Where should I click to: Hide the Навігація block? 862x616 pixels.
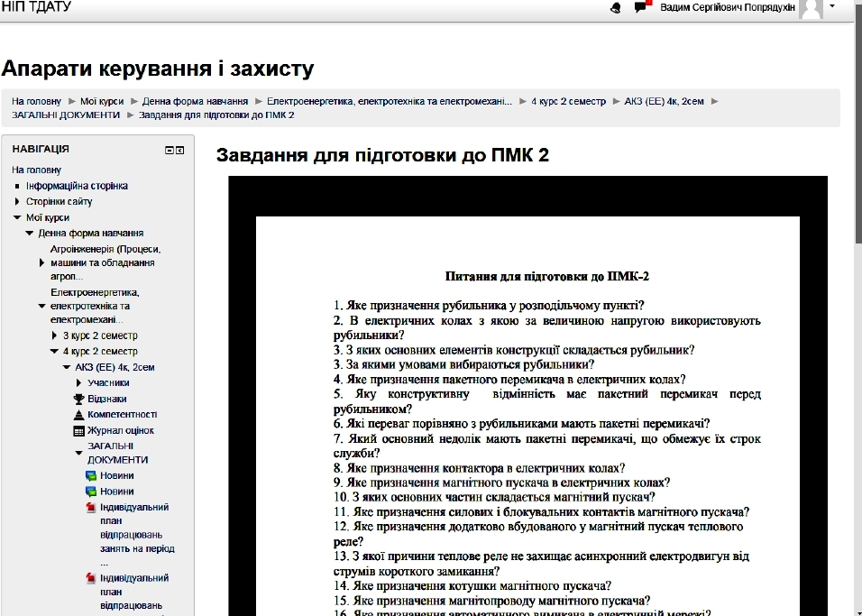click(170, 150)
